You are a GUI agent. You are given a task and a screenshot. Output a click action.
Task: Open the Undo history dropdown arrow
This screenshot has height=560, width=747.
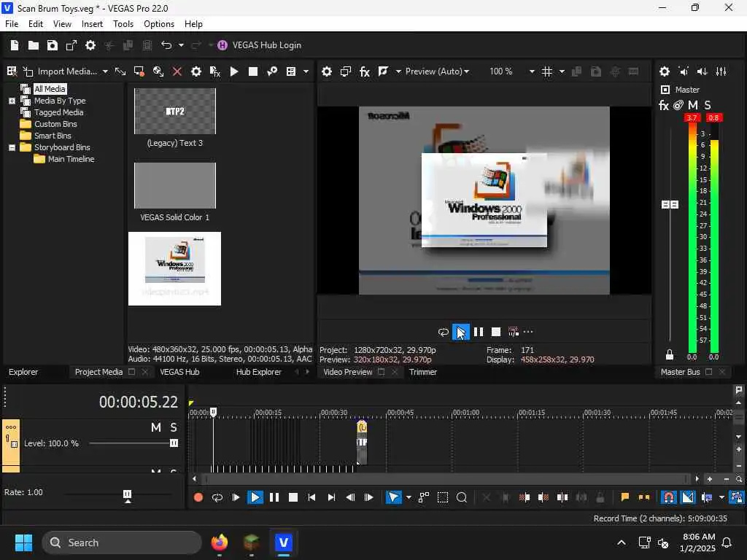tap(181, 45)
